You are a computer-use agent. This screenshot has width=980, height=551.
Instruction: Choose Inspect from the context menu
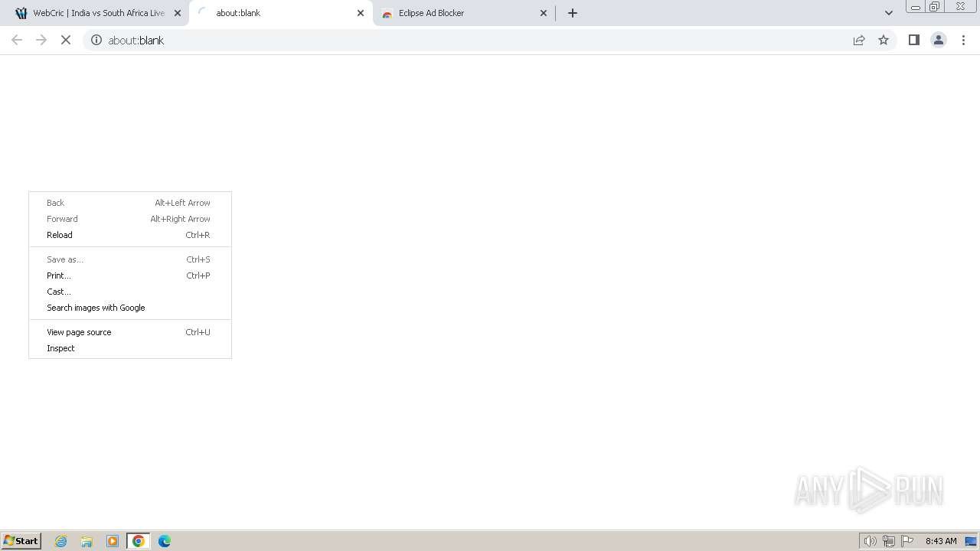point(130,348)
